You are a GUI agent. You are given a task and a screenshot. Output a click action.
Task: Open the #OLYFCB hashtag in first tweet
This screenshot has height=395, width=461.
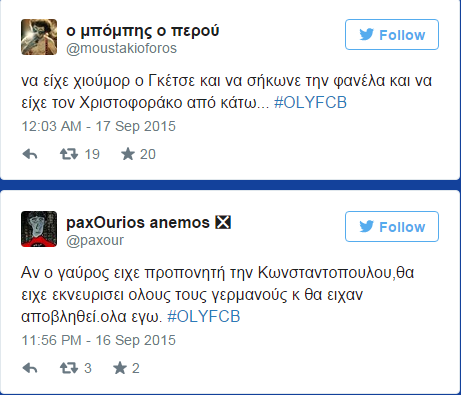(310, 102)
